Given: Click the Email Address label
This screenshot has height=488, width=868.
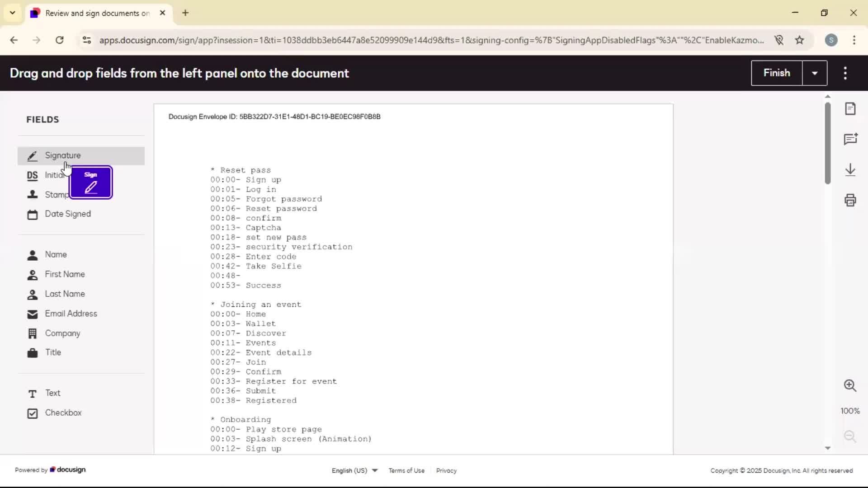Looking at the screenshot, I should pos(71,314).
